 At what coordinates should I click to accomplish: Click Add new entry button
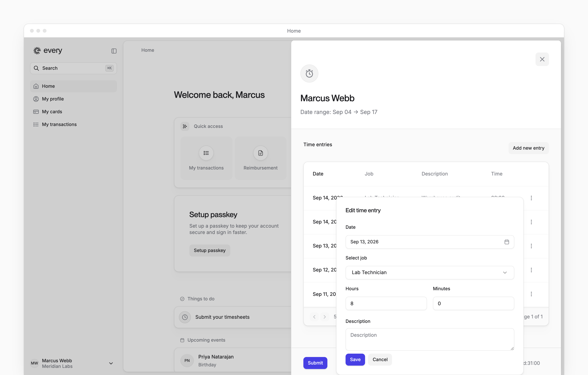[528, 148]
